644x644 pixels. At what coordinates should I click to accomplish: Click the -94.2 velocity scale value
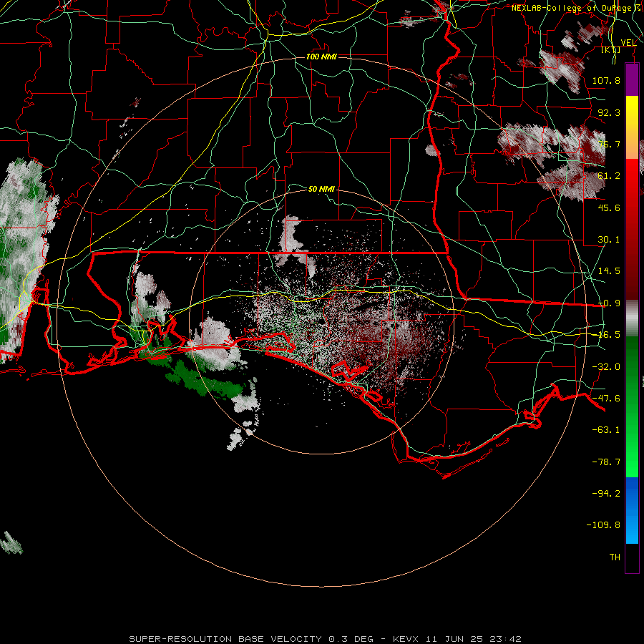click(606, 493)
